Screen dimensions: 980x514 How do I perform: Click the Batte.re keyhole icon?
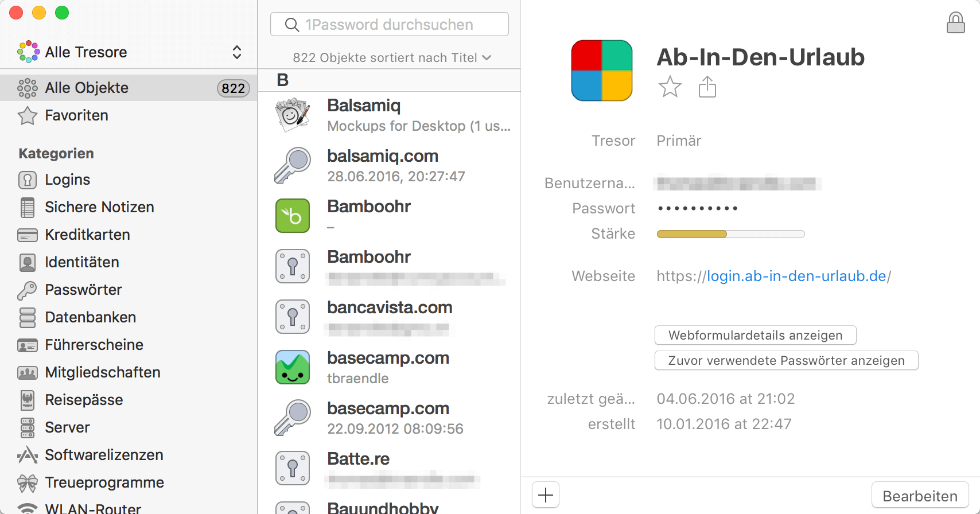[x=293, y=468]
